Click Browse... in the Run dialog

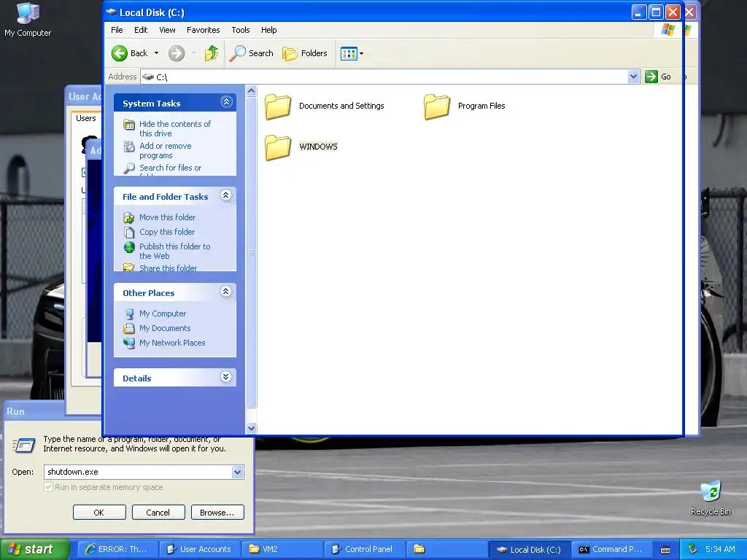coord(217,513)
